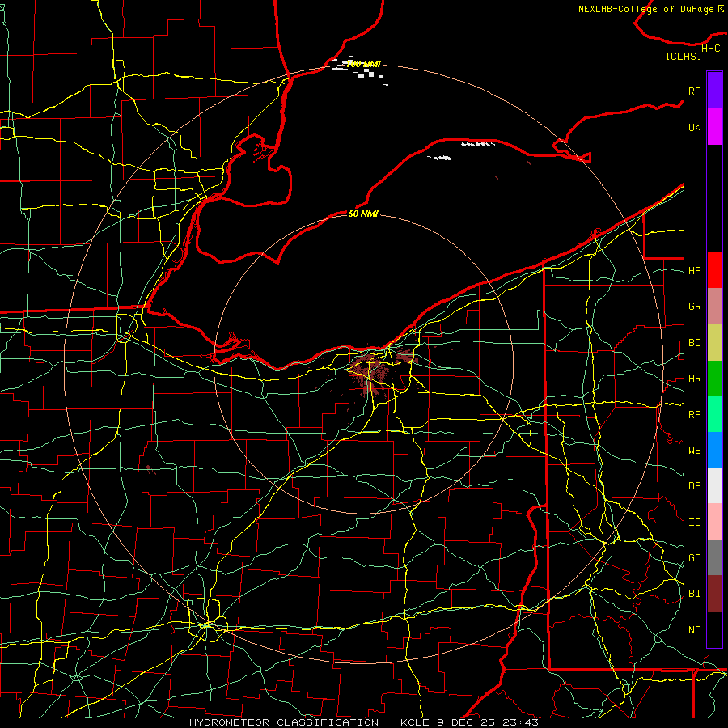Click the BD label text in legend
The image size is (728, 728).
coord(695,343)
